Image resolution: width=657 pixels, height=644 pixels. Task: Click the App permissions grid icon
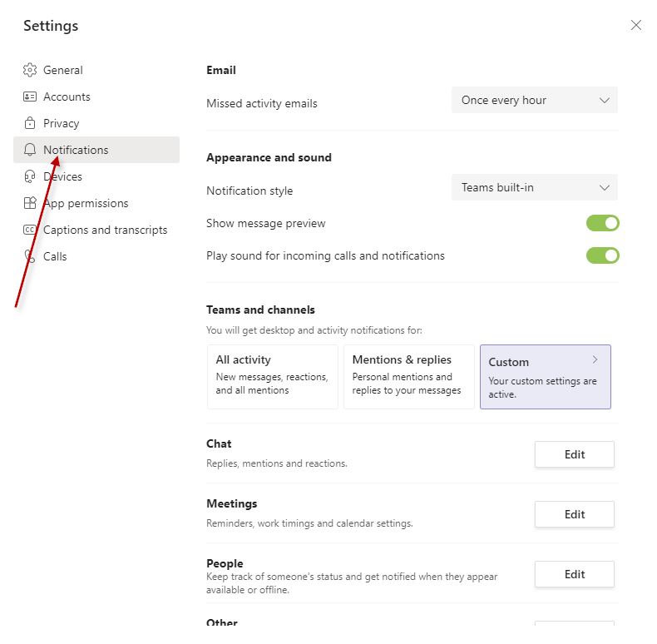tap(30, 203)
